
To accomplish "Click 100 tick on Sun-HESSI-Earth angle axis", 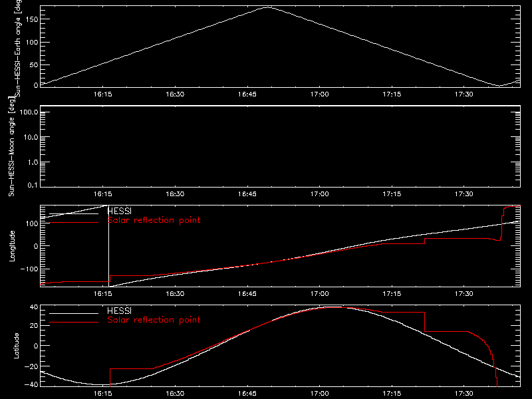I will (x=32, y=42).
